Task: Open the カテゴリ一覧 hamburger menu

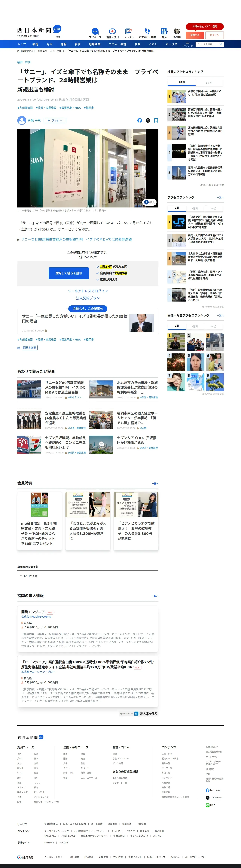Action: point(187,44)
